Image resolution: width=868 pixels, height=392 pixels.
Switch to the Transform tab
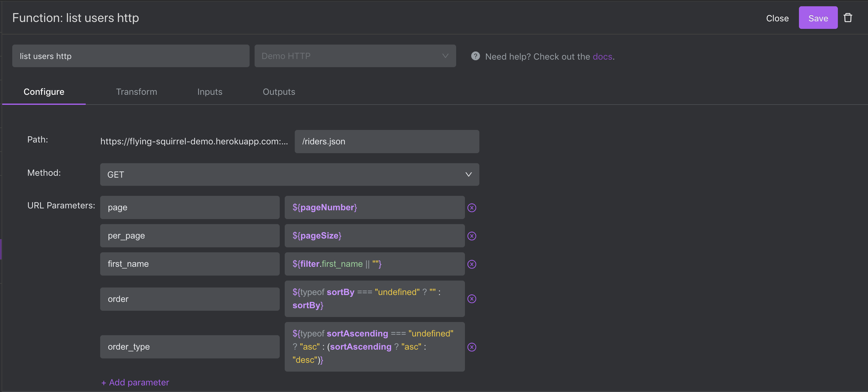137,92
